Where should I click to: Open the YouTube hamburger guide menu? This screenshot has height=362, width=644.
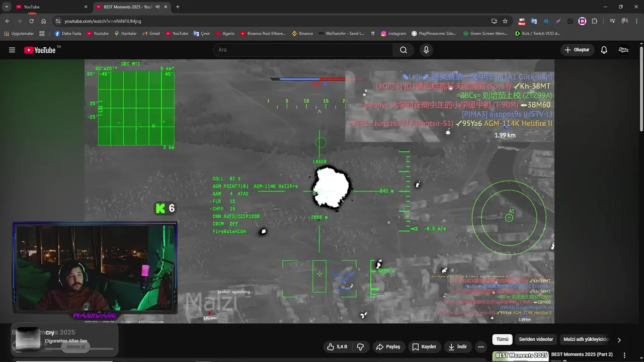12,50
